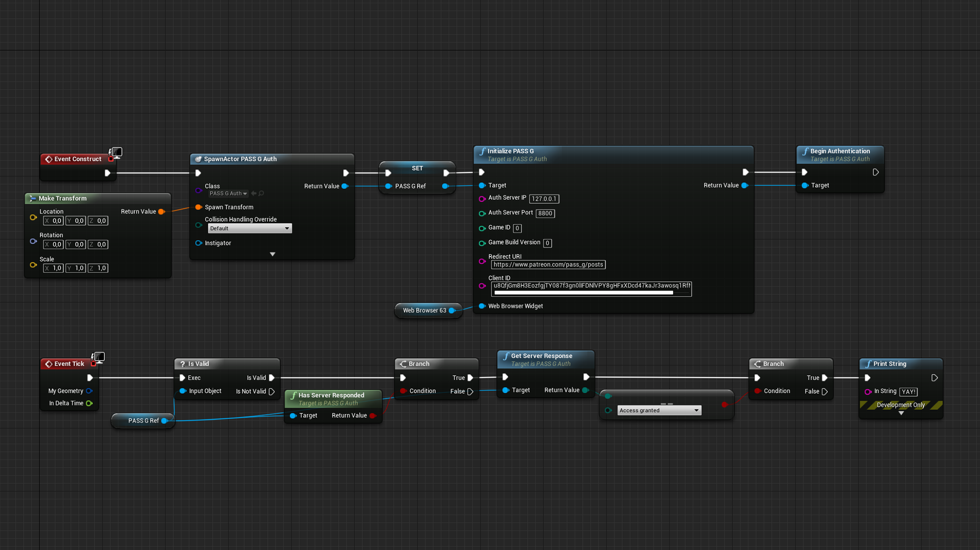Click inside the Client ID text field
Image resolution: width=980 pixels, height=550 pixels.
pos(591,286)
